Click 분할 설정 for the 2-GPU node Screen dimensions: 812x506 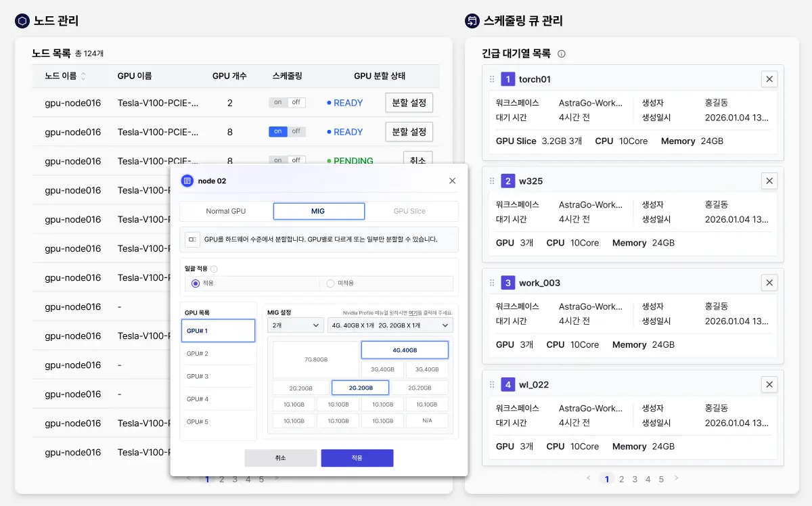409,103
